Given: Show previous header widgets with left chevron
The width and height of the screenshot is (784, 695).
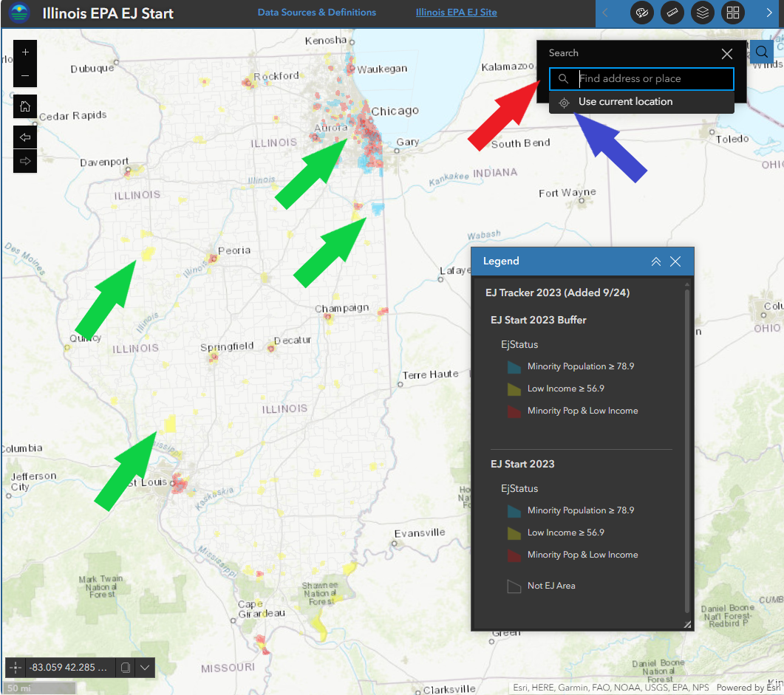Looking at the screenshot, I should pos(605,13).
